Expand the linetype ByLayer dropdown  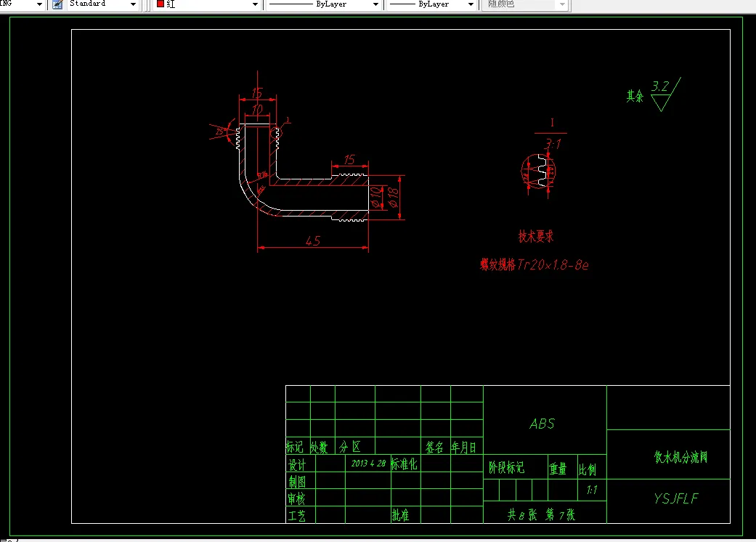tap(377, 5)
